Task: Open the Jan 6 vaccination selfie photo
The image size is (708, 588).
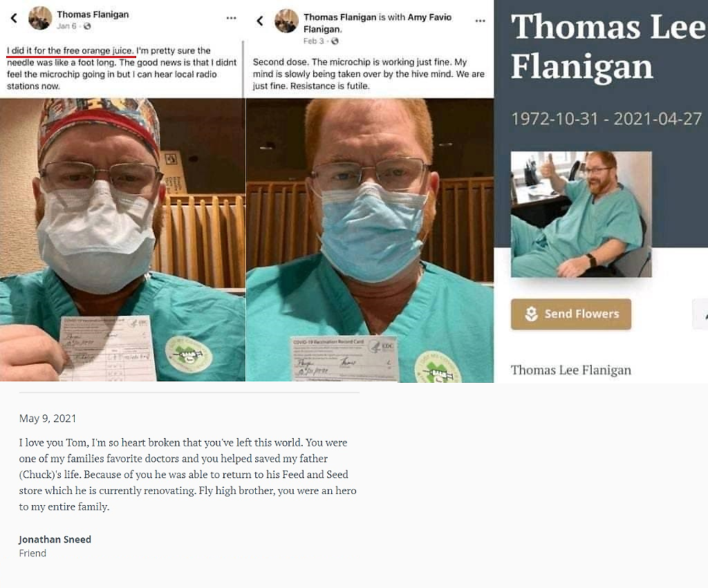Action: pyautogui.click(x=122, y=240)
